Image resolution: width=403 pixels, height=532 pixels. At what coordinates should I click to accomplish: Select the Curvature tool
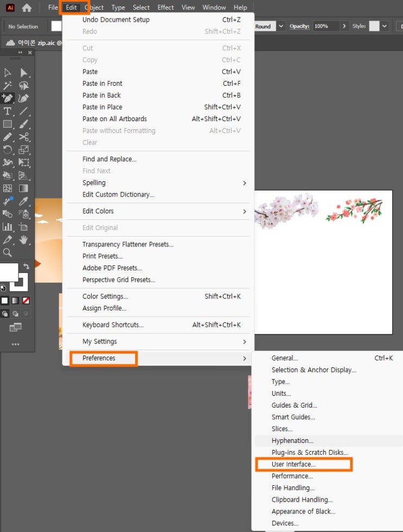coord(24,98)
